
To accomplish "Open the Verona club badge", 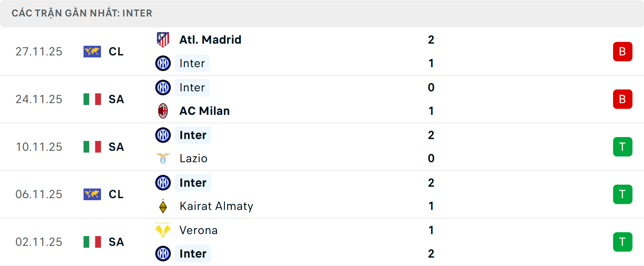I will [x=163, y=230].
